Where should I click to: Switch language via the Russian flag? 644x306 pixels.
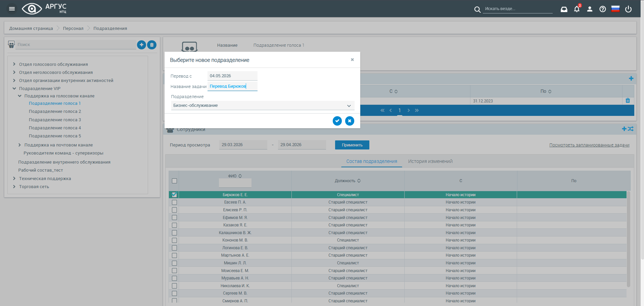tap(615, 9)
